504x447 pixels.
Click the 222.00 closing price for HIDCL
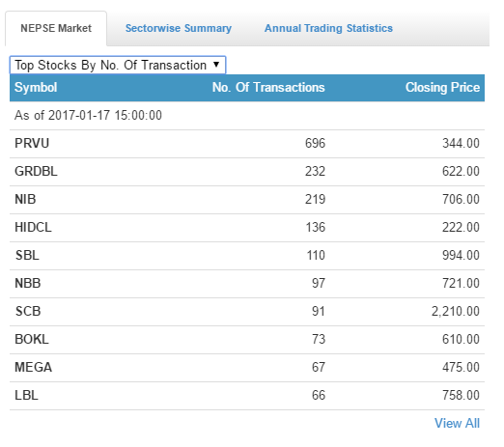coord(461,228)
